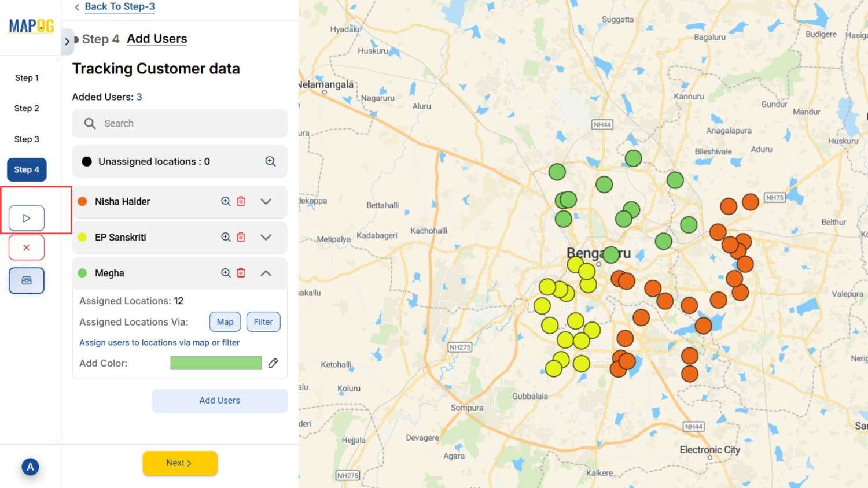Go to Step 1 in sidebar

coord(27,77)
